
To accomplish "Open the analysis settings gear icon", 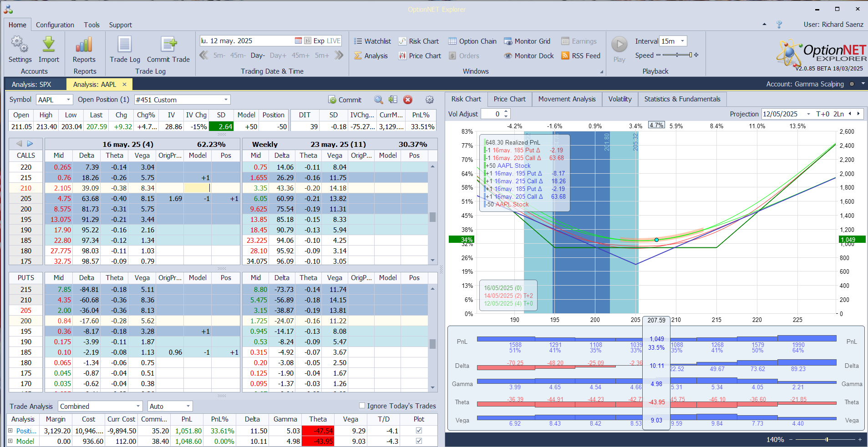I will 429,100.
